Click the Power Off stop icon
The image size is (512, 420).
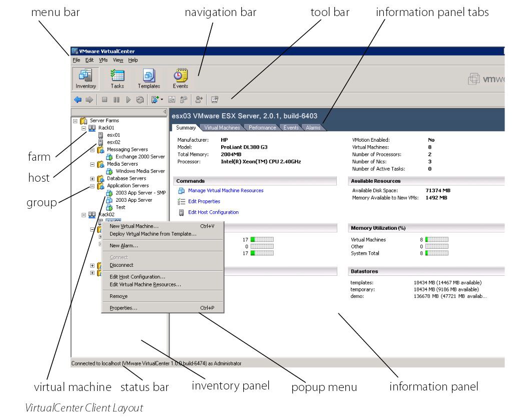(105, 100)
